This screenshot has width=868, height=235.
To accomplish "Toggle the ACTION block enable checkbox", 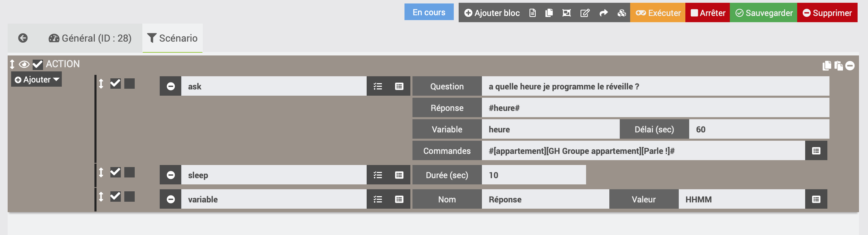I will tap(37, 64).
